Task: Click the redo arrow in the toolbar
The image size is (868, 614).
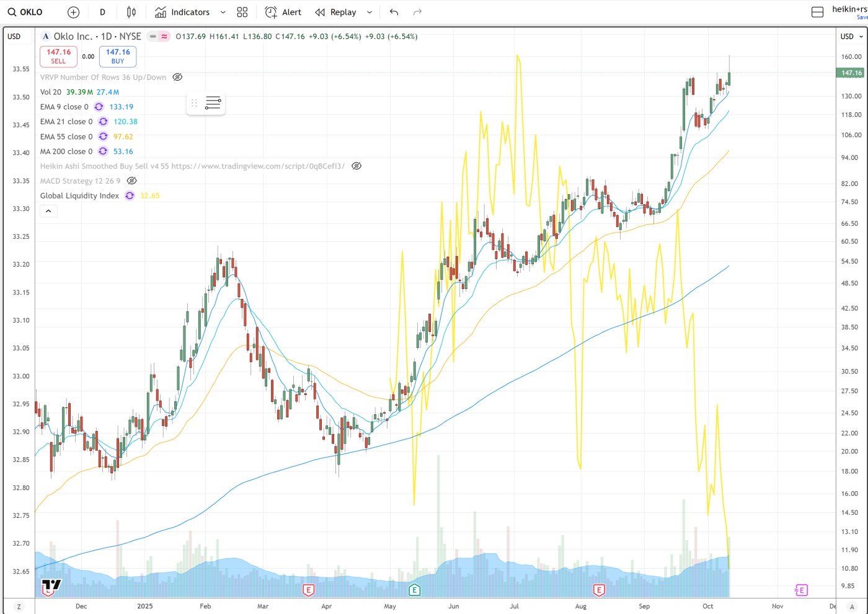Action: point(417,12)
